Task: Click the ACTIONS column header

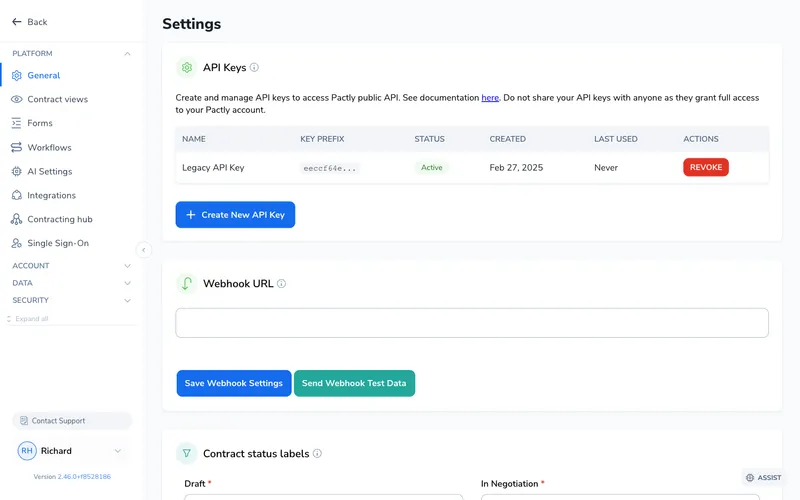Action: point(701,139)
